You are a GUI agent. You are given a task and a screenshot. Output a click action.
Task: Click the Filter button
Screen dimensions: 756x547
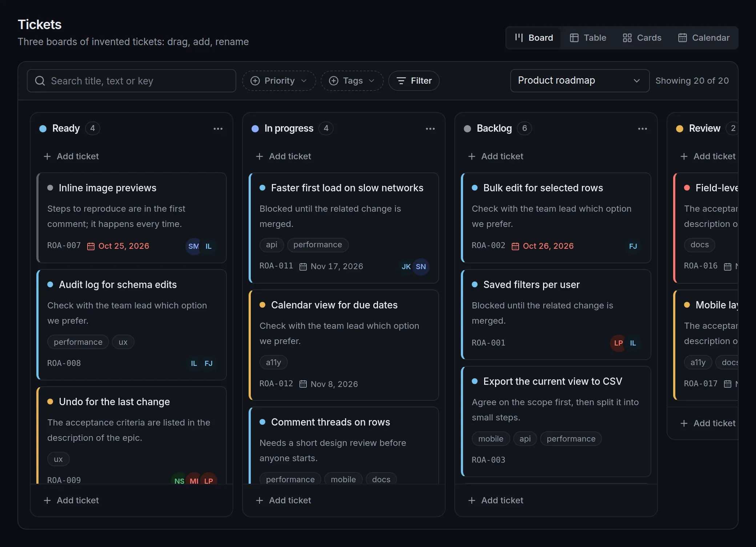click(x=414, y=81)
